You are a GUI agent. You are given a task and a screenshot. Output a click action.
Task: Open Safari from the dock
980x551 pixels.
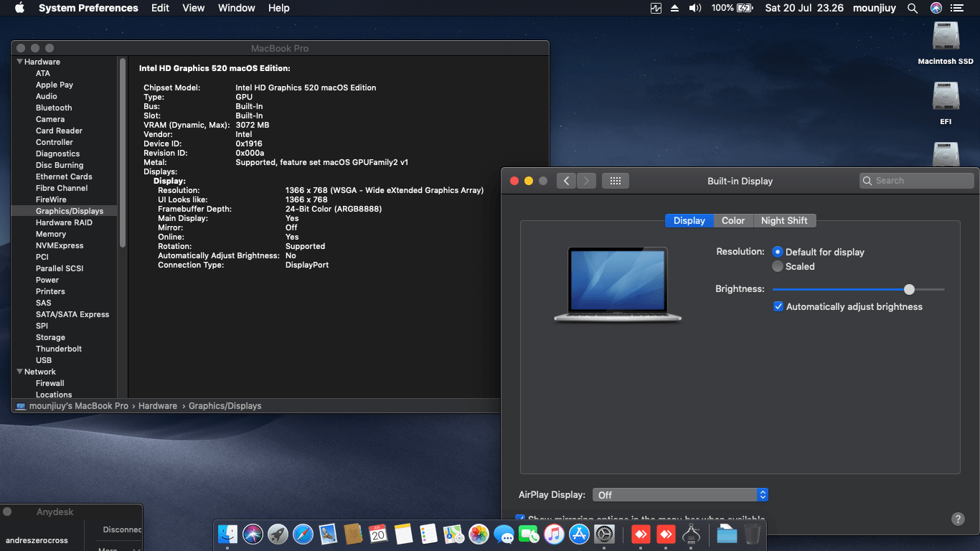coord(303,534)
